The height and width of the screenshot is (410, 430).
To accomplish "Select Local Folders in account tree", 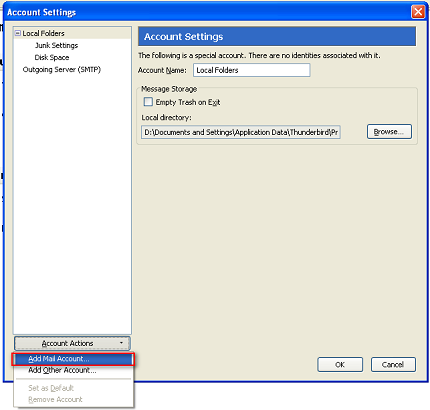I will pyautogui.click(x=43, y=33).
